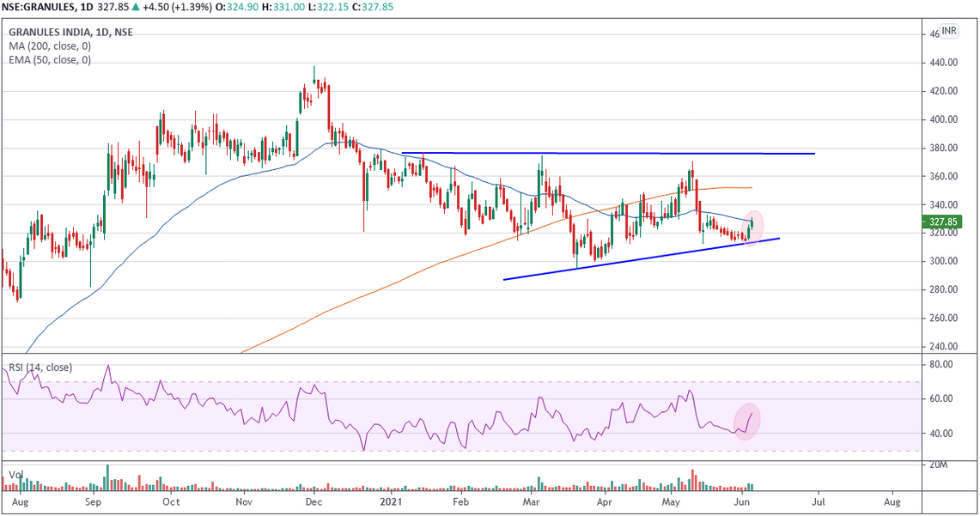Viewport: 980px width, 516px height.
Task: Click the INR currency button
Action: pos(949,31)
